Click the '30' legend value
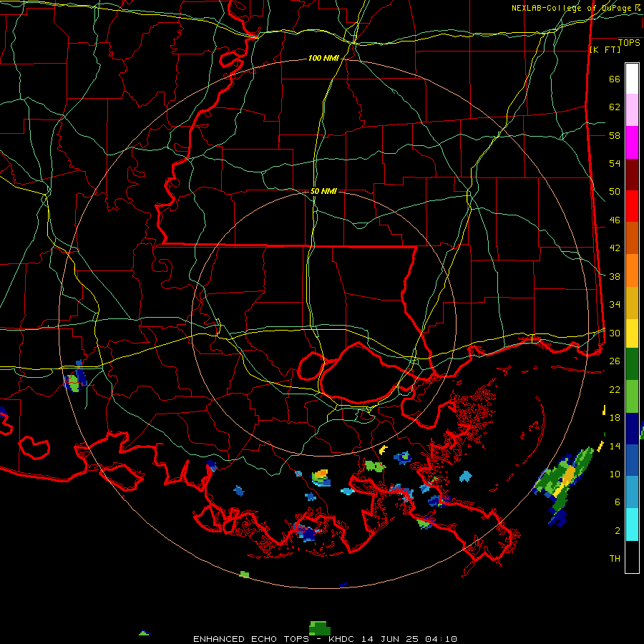Viewport: 644px width, 644px height. 615,333
